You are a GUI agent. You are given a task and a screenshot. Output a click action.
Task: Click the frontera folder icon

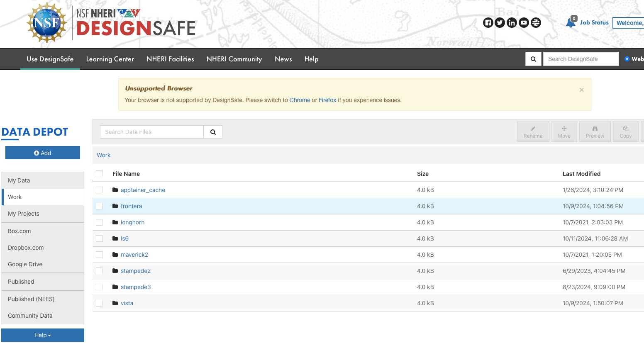pyautogui.click(x=115, y=206)
